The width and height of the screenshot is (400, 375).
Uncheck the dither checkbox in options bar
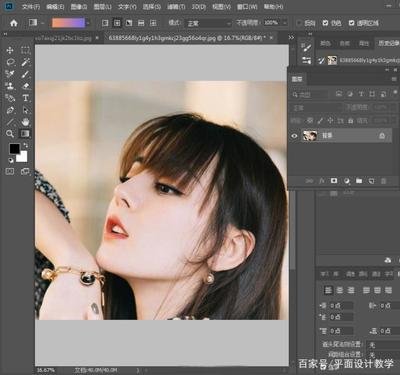(x=326, y=23)
